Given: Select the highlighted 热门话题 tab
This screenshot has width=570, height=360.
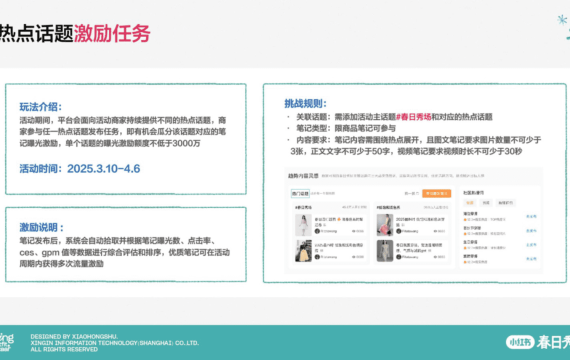Looking at the screenshot, I should tap(300, 193).
